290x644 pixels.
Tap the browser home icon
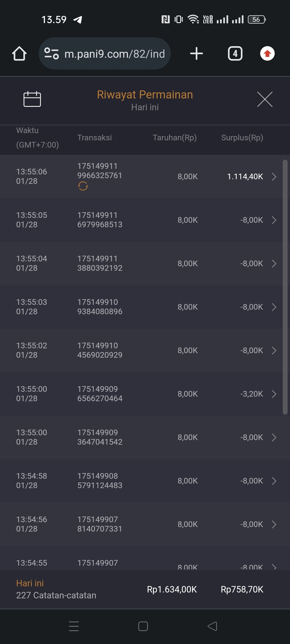pos(19,54)
